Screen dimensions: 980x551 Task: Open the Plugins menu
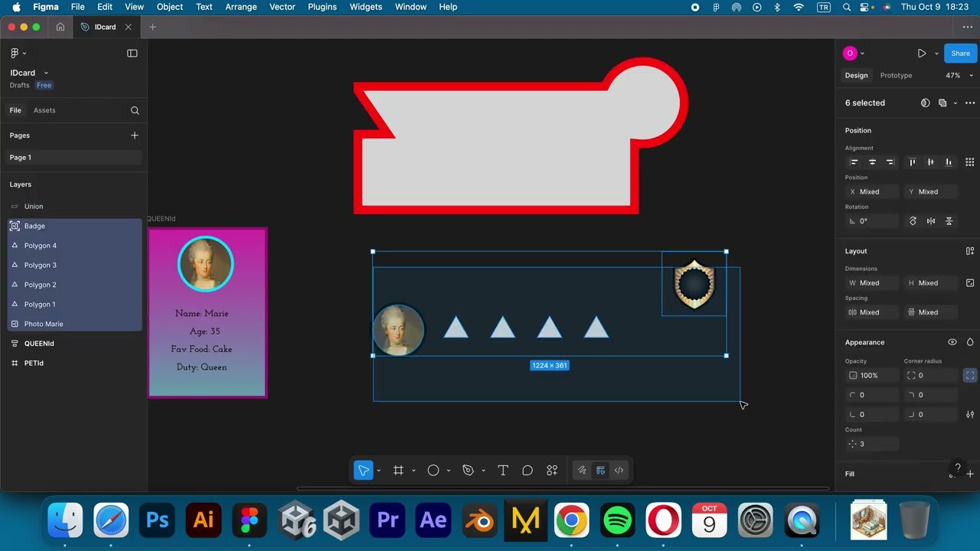pos(322,7)
